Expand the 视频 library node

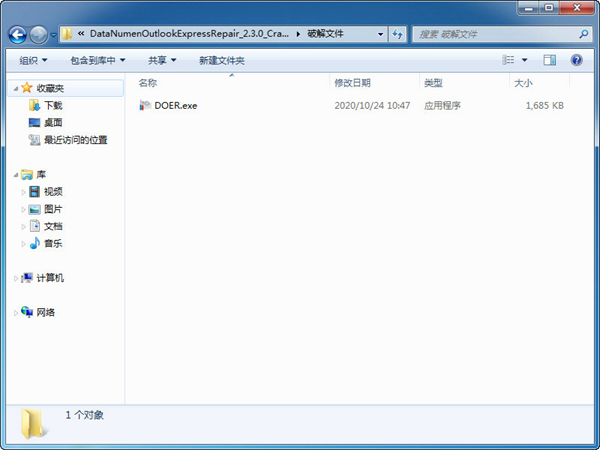pos(23,192)
